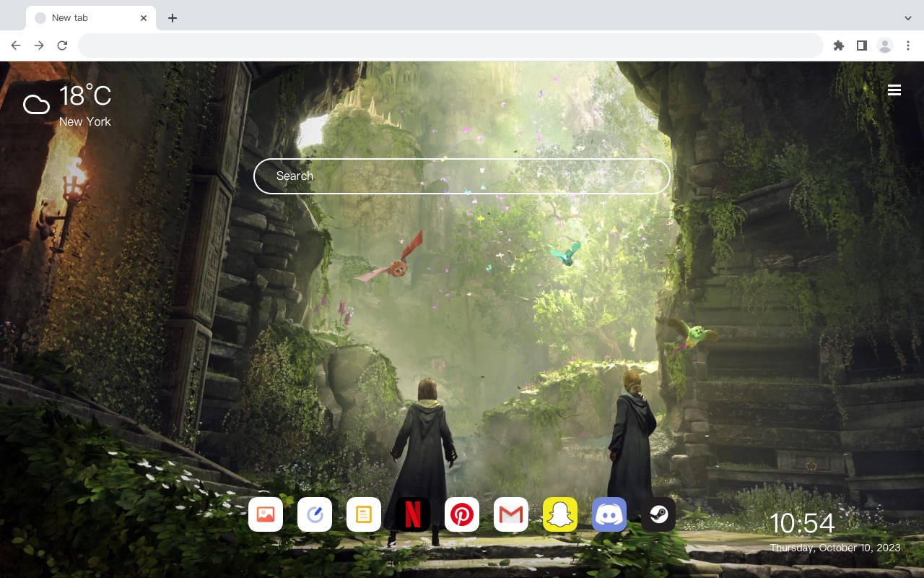This screenshot has width=924, height=578.
Task: Expand the tab search dropdown arrow
Action: [908, 18]
